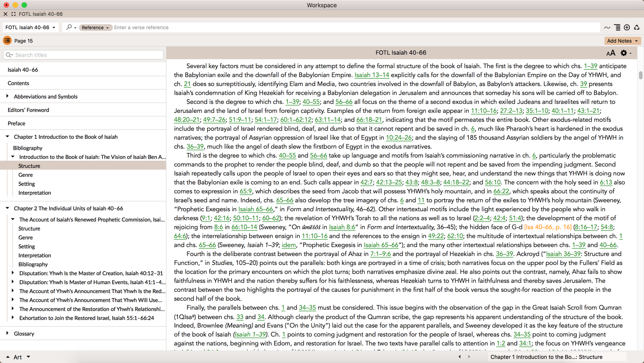Select Isaiah 40–66 in the contents list
This screenshot has width=644, height=363.
coord(23,70)
